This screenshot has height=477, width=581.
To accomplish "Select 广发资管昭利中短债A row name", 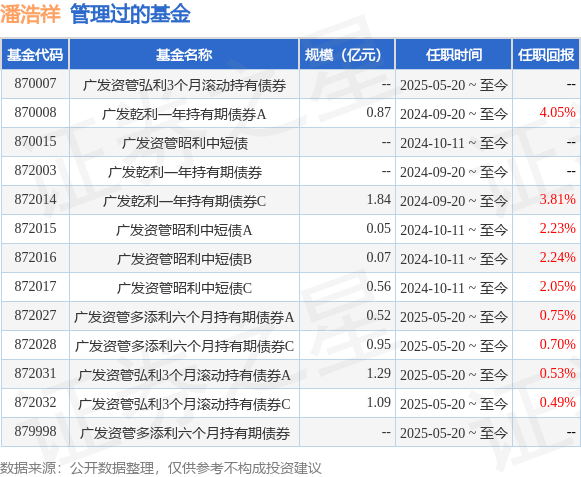I will tap(184, 230).
